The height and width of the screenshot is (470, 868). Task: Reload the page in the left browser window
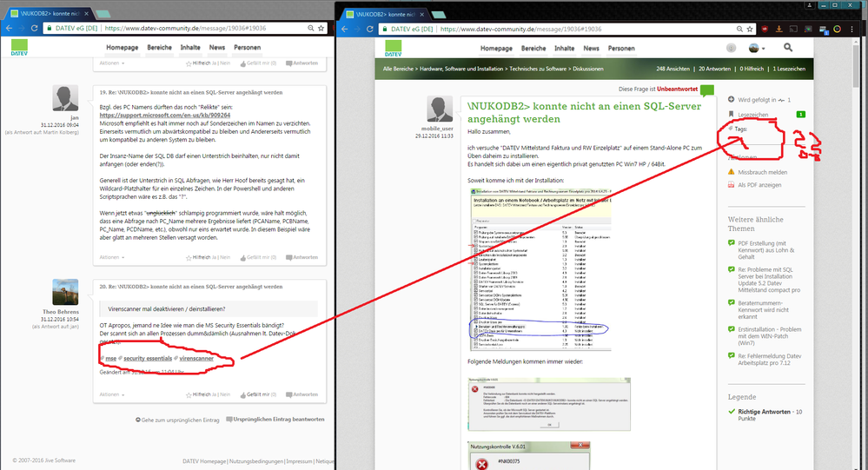[34, 28]
